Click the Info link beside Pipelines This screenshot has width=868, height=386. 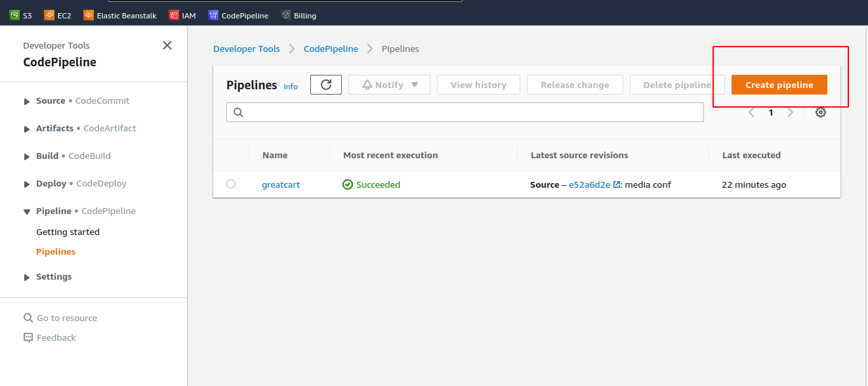point(291,87)
